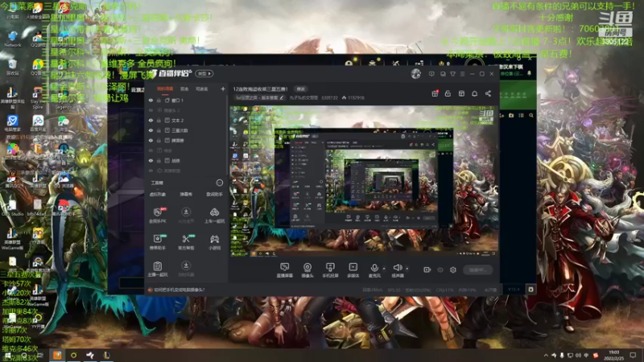Screen dimensions: 644x362
Task: Expand the microphone options arrow
Action: click(384, 269)
